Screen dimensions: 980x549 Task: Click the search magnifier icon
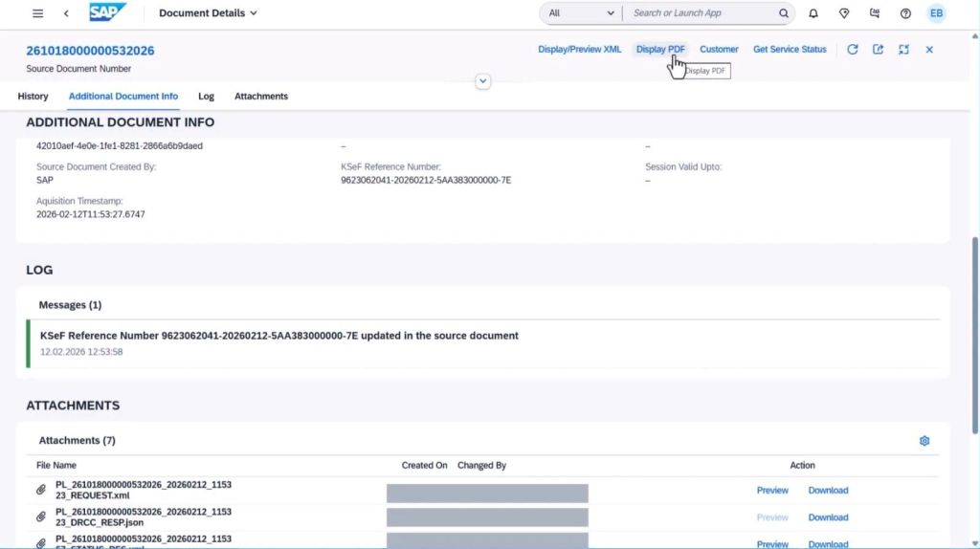pyautogui.click(x=783, y=13)
